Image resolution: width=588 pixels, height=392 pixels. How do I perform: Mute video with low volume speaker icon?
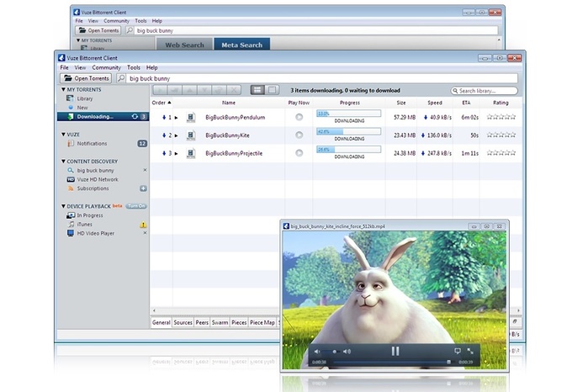[x=317, y=352]
